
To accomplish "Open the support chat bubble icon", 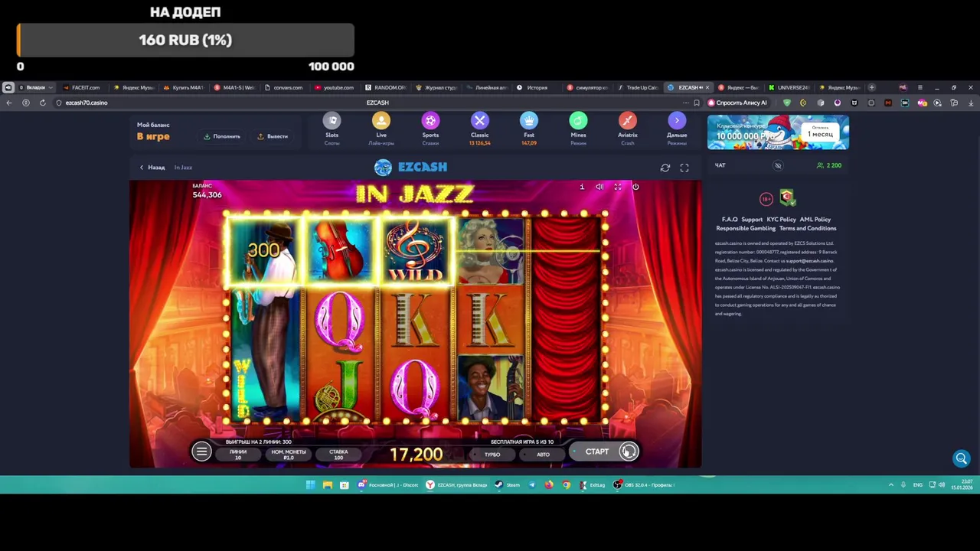I will coord(962,458).
